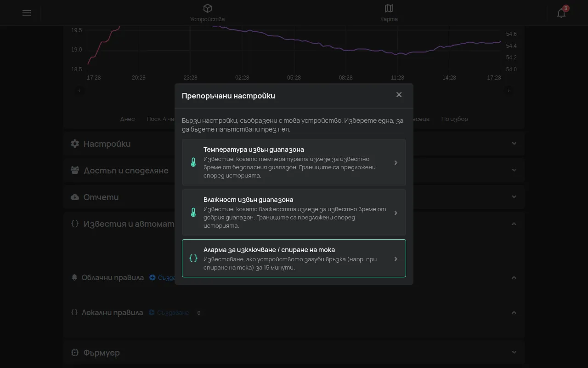Click the braces icon beside Локални правила
The width and height of the screenshot is (588, 368).
tap(74, 312)
